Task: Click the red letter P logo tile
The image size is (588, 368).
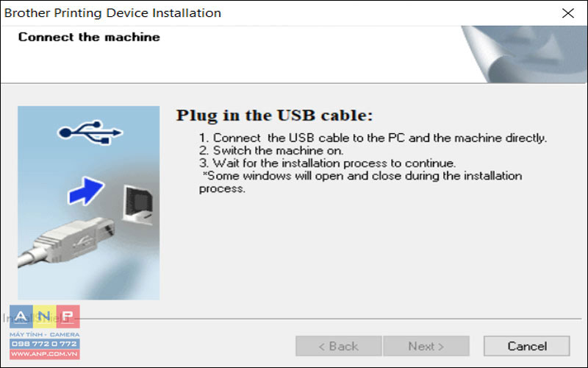Action: pos(68,316)
